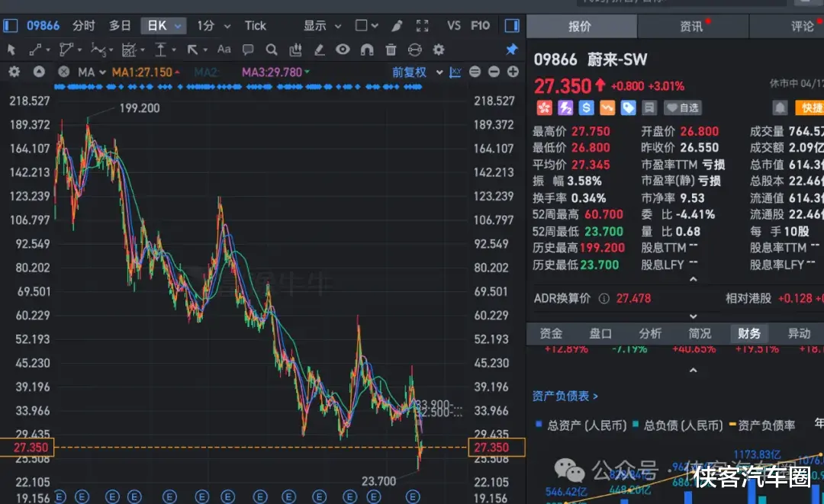Collapse the quote details chevron under 历史最低
This screenshot has width=824, height=504.
[693, 279]
